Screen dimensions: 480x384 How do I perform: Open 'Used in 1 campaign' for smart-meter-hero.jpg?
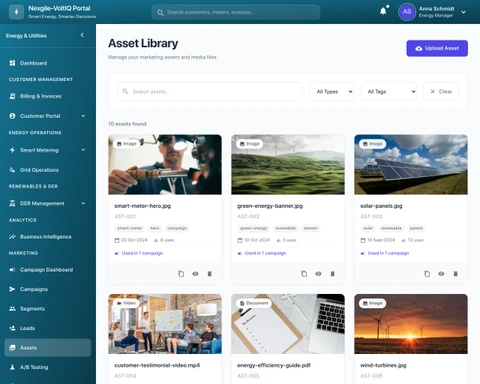(x=142, y=253)
